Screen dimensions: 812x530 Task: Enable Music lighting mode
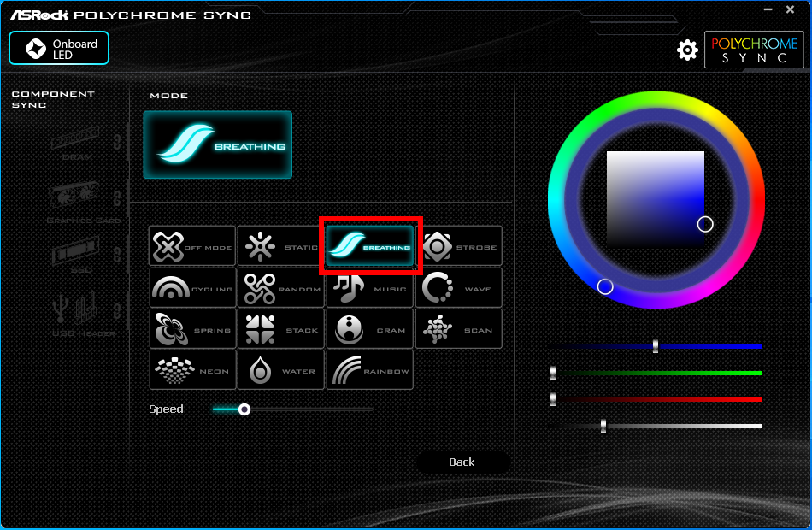click(370, 287)
